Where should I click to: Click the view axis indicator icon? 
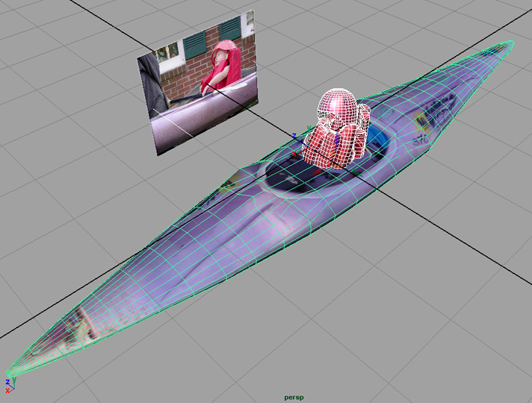10,385
